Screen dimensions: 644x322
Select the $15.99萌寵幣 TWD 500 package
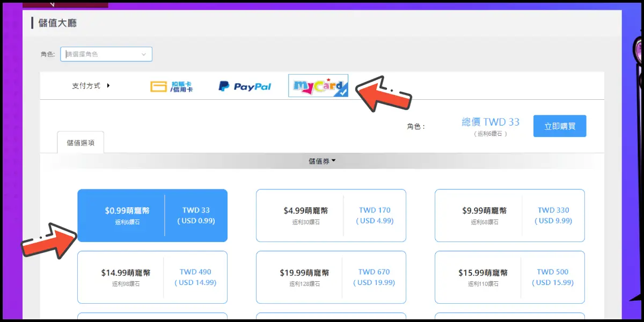point(510,277)
